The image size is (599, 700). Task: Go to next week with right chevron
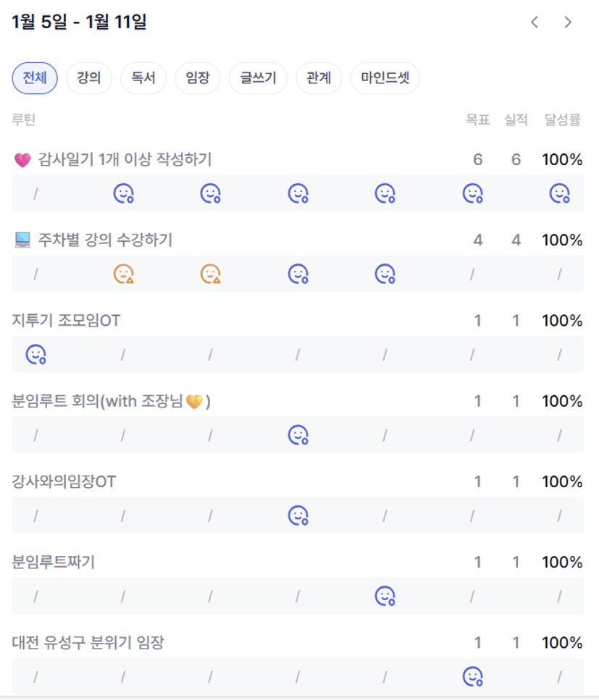tap(568, 22)
